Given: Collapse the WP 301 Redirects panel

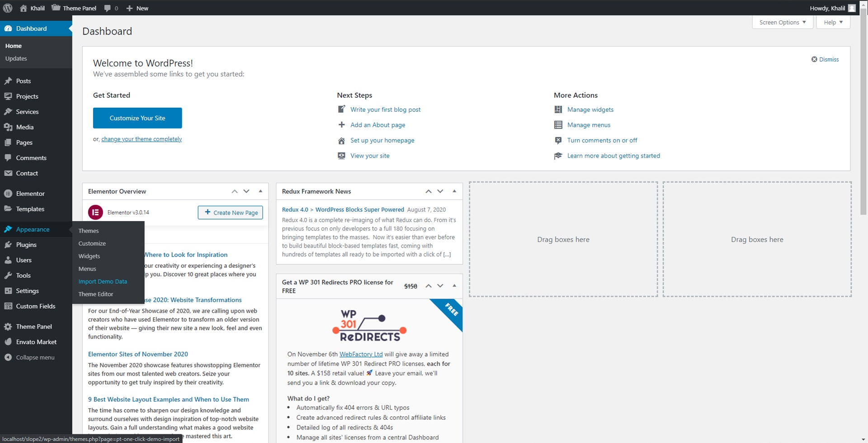Looking at the screenshot, I should pos(454,286).
